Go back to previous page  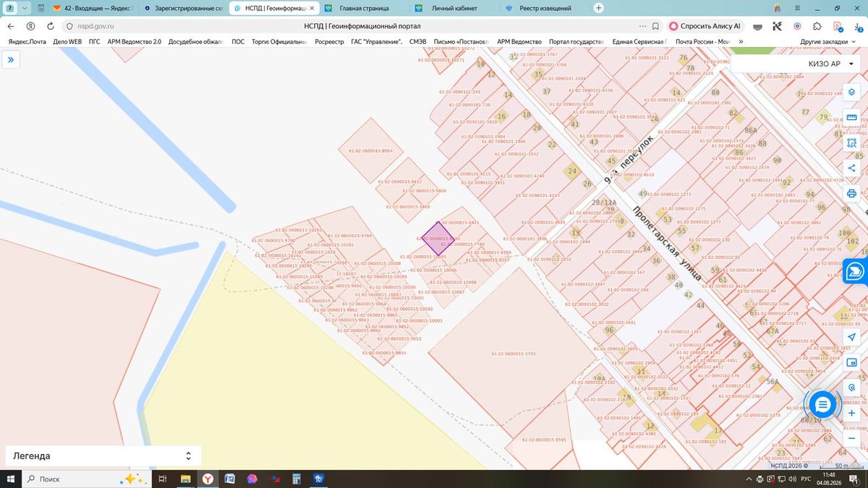pos(10,26)
